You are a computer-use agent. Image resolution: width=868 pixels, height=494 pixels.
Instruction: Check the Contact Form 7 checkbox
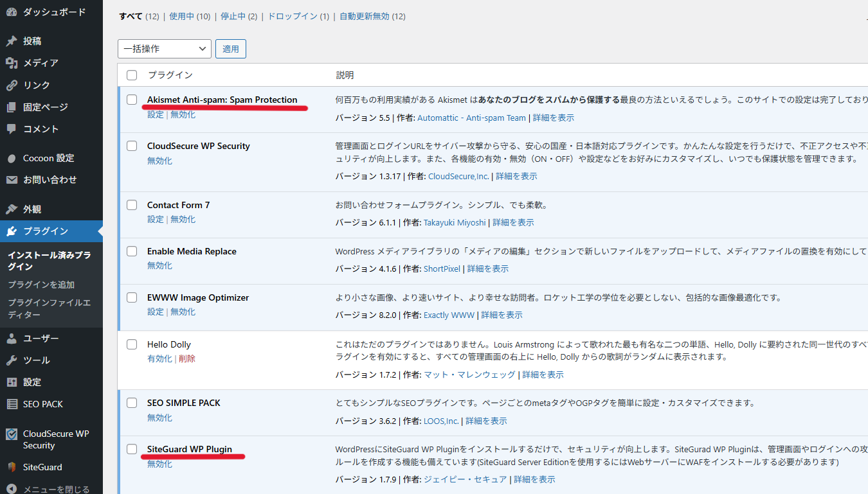pos(132,205)
